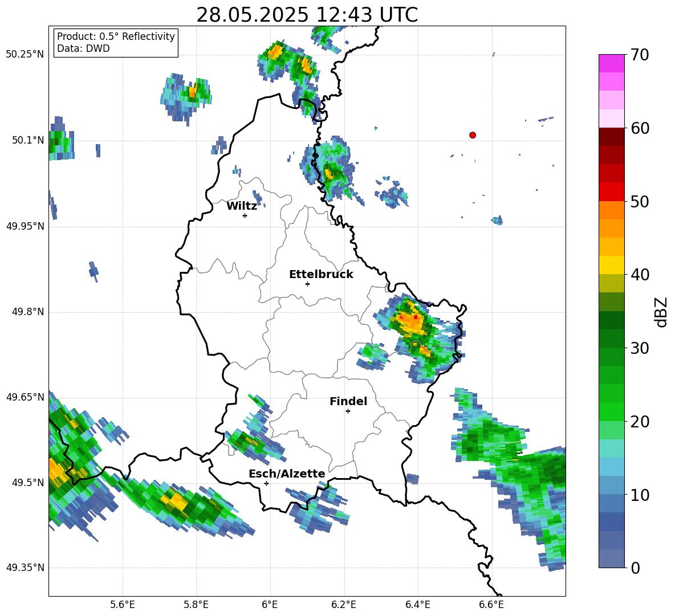
Task: Click the yellow colorbar segment at 40 dBZ
Action: click(611, 265)
